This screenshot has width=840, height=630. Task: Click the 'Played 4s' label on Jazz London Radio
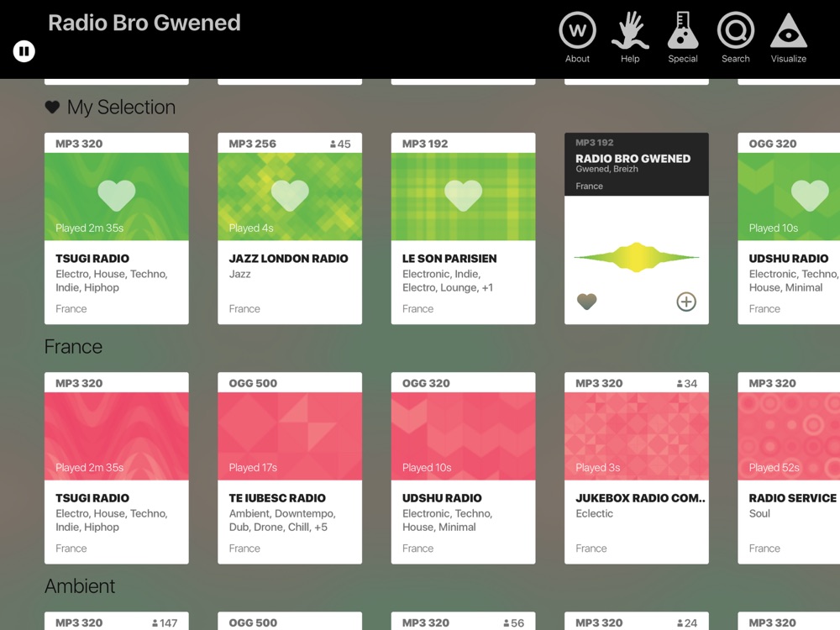(250, 228)
